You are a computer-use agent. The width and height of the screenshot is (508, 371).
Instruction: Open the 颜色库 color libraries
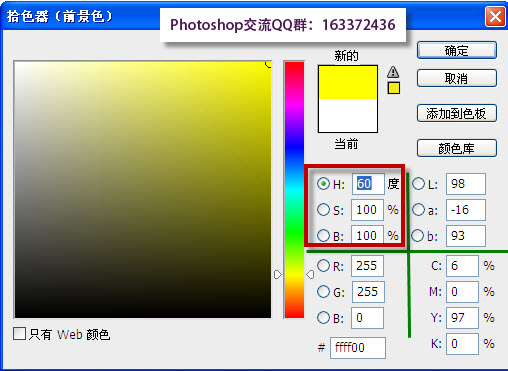coord(457,148)
